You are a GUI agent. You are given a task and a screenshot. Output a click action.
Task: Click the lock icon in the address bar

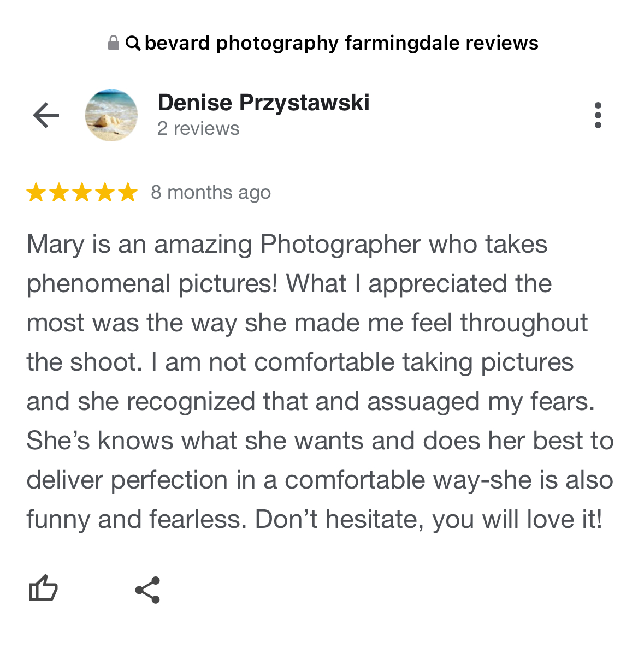[114, 43]
